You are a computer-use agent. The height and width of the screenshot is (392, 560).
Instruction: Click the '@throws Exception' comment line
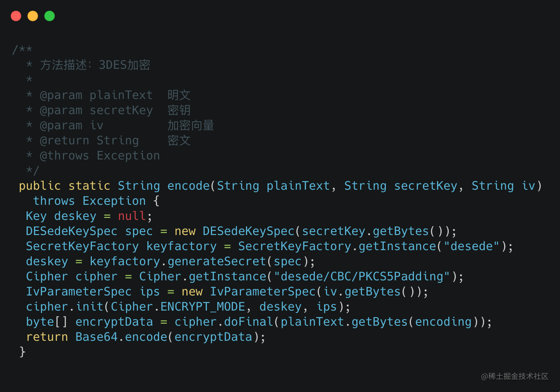tap(99, 155)
